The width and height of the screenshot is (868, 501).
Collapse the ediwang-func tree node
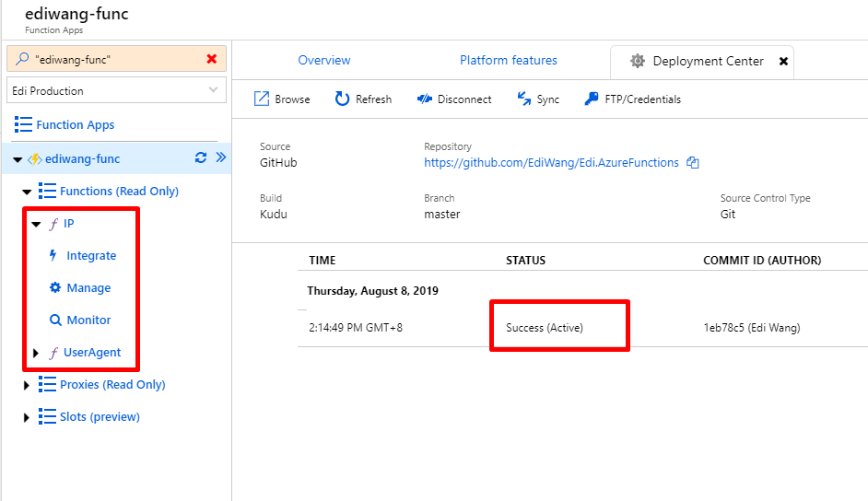18,160
